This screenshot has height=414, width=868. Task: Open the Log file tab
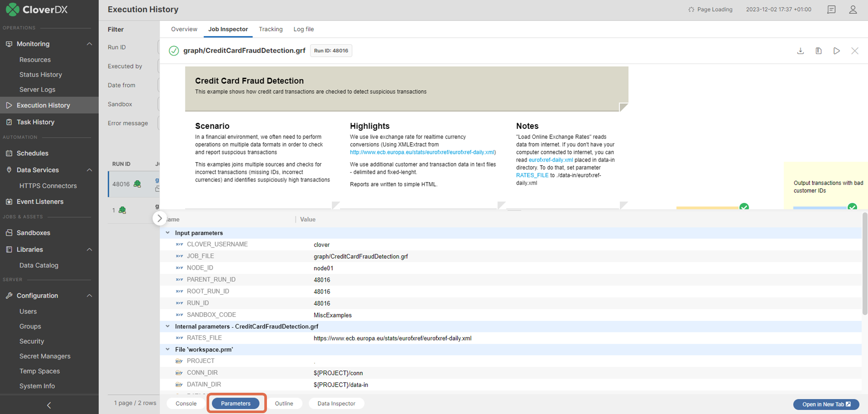[303, 29]
